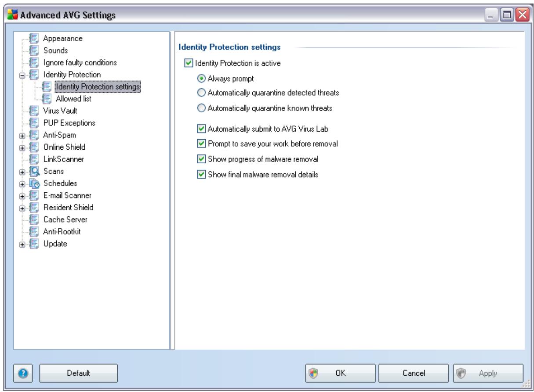Click the Apply button

(487, 373)
